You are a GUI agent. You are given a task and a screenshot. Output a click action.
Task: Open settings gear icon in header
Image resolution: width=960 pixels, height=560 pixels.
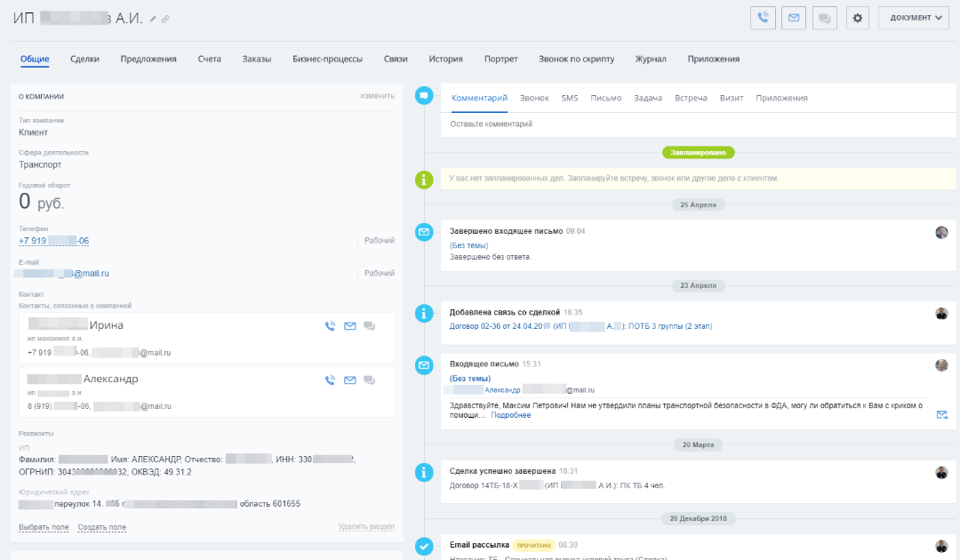point(857,18)
